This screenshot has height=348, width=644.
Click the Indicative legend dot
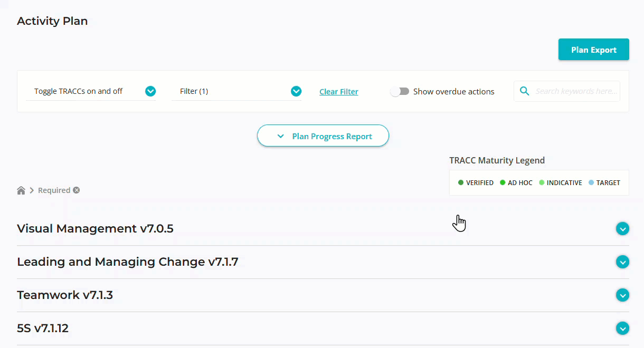tap(542, 183)
